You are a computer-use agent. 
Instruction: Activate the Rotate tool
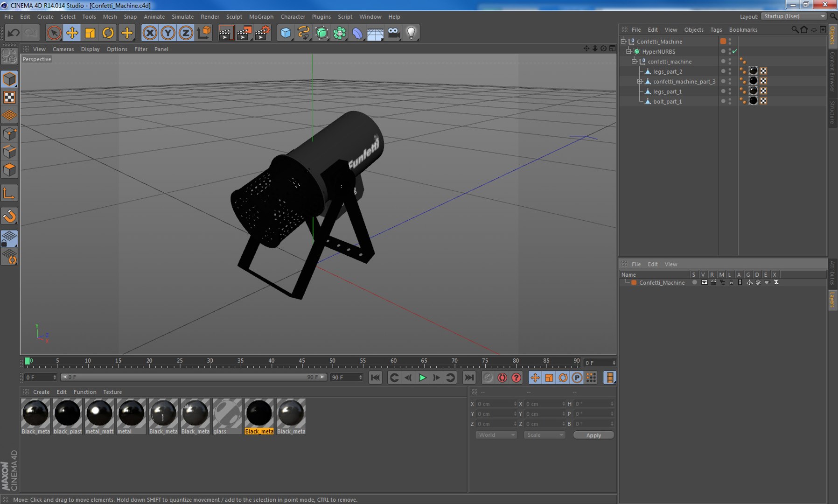108,33
